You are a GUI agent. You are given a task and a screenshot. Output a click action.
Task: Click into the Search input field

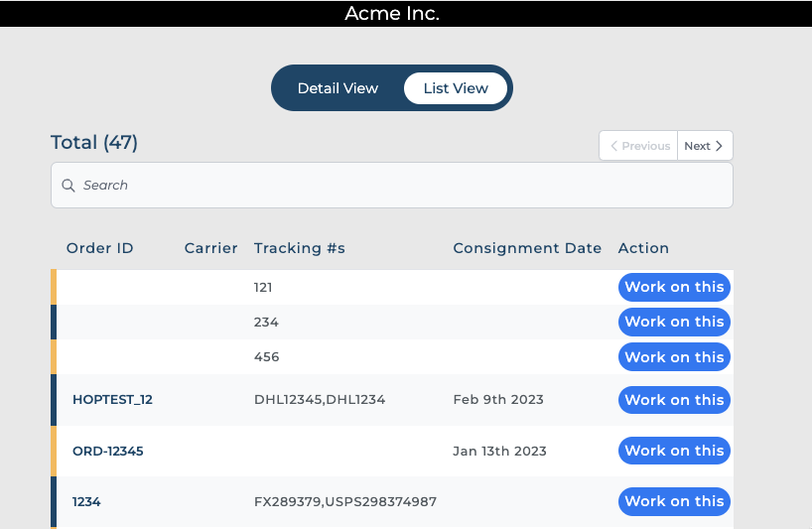click(x=397, y=186)
